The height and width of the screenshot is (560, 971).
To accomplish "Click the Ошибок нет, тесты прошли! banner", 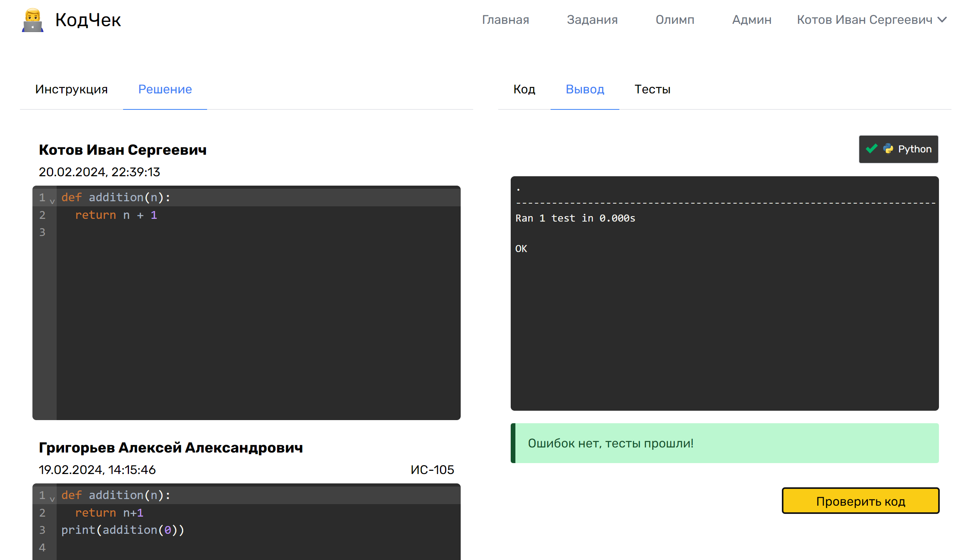I will [724, 443].
